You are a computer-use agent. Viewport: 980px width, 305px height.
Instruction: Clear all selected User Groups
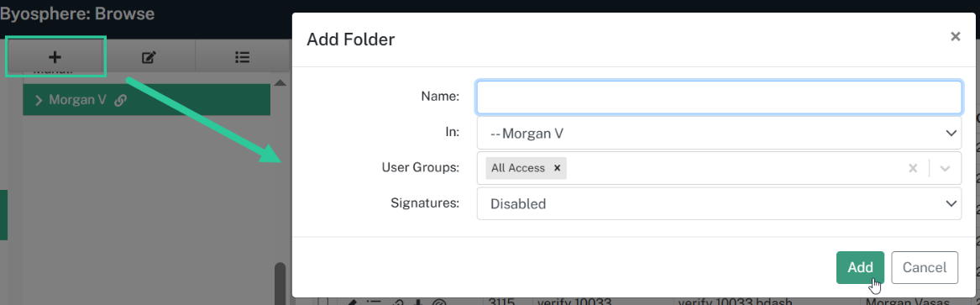tap(913, 168)
